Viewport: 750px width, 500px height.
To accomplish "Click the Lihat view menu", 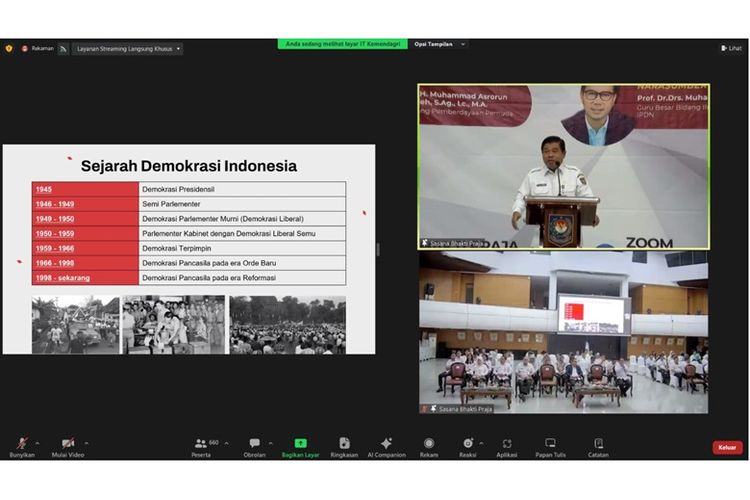I will 731,48.
